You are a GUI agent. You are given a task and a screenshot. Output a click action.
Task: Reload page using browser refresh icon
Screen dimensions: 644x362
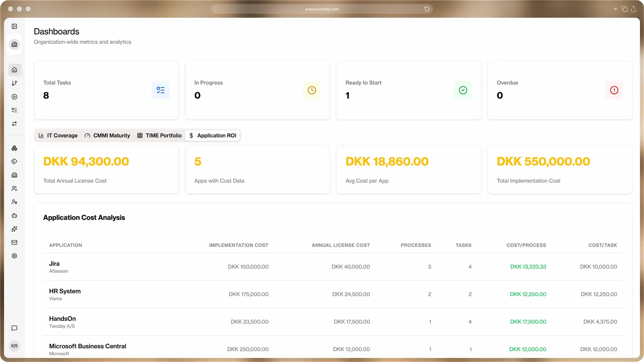point(427,9)
